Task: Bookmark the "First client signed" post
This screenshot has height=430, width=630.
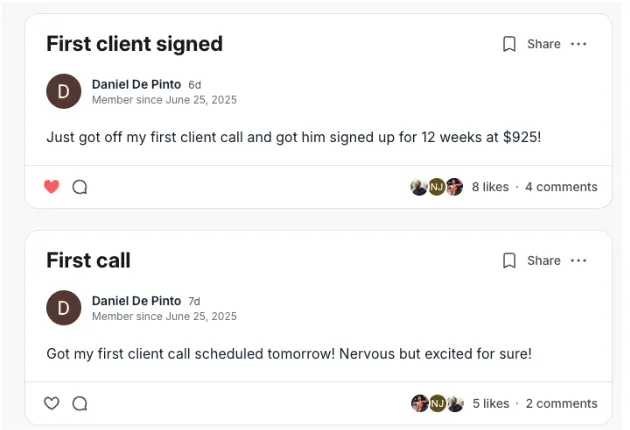Action: tap(509, 44)
